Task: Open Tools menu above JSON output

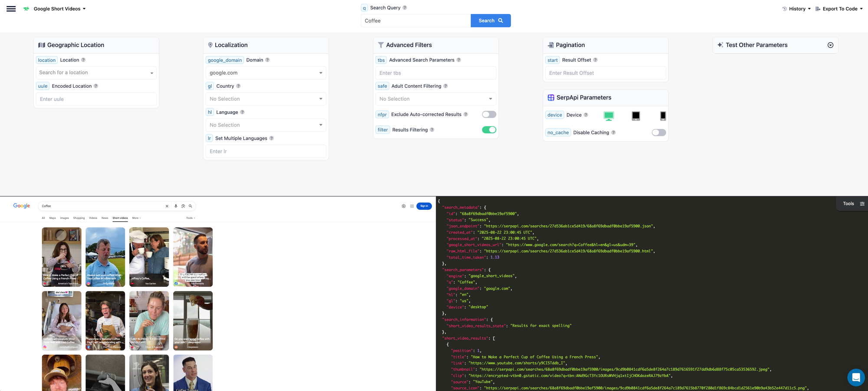Action: tap(853, 204)
